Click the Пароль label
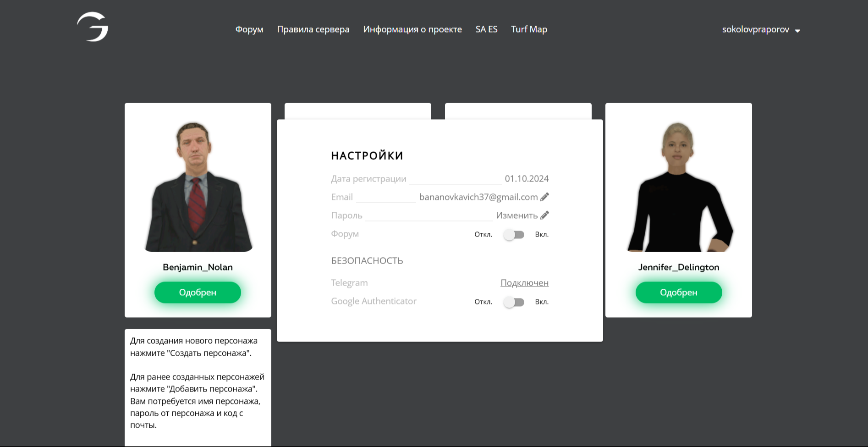 click(x=346, y=215)
